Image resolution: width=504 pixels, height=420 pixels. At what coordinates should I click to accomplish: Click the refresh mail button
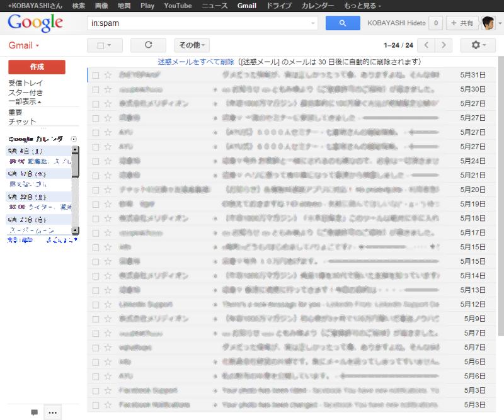(x=148, y=45)
